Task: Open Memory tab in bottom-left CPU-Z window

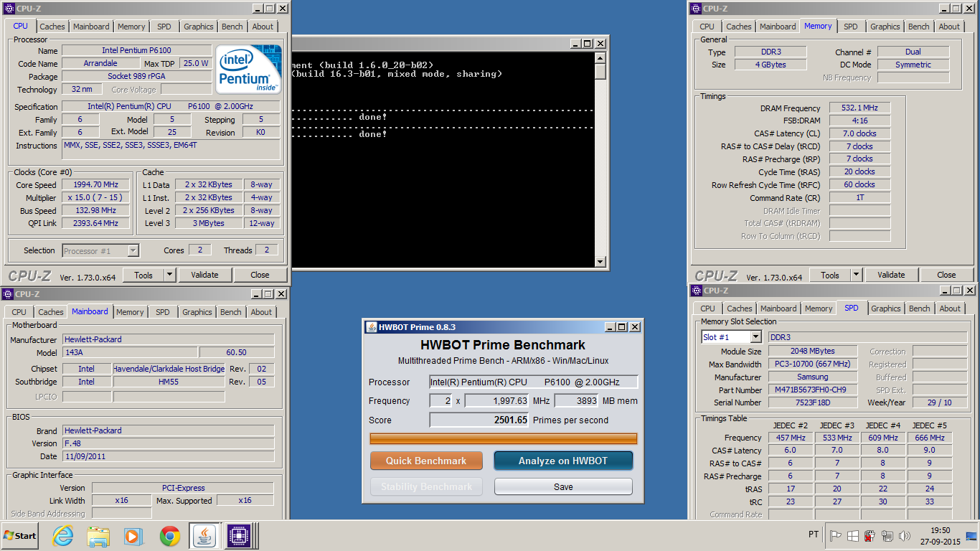Action: tap(130, 312)
